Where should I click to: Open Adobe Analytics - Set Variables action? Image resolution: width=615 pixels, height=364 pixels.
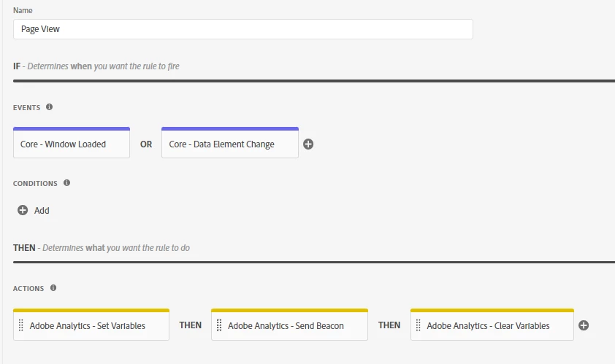pos(91,325)
